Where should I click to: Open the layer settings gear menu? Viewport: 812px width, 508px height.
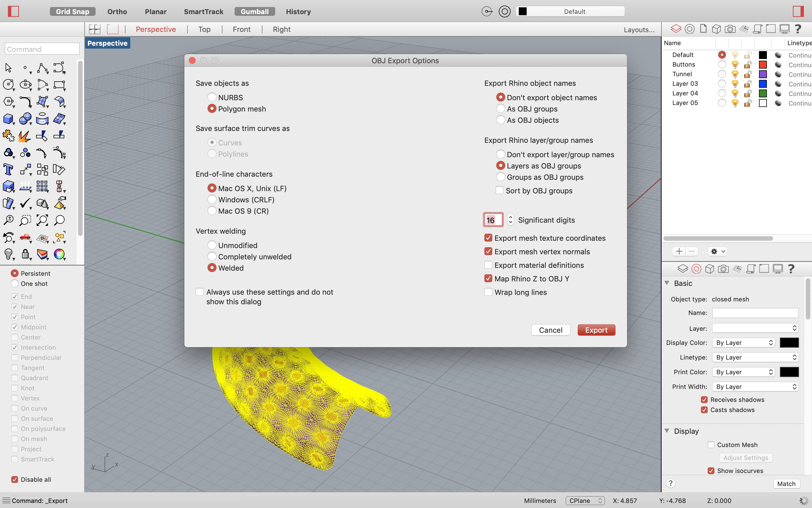[x=717, y=251]
